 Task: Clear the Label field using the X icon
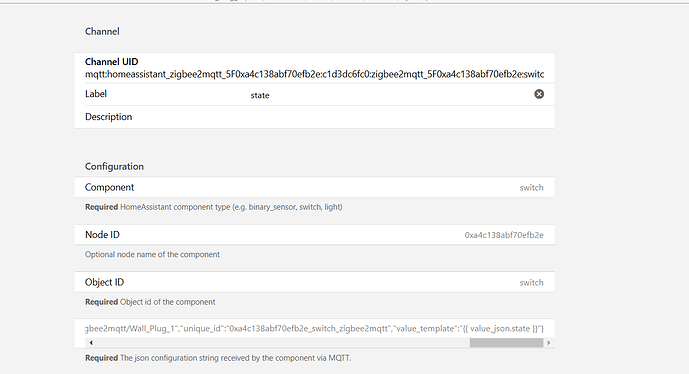pyautogui.click(x=539, y=94)
